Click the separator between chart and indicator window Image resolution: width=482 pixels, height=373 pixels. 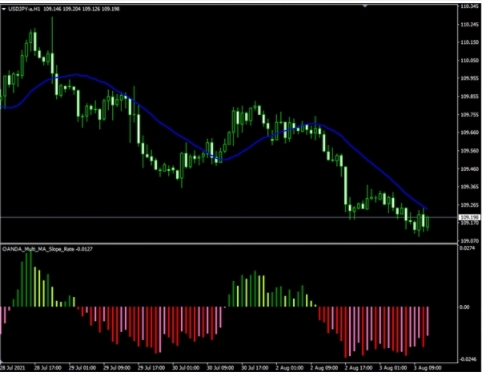point(229,244)
